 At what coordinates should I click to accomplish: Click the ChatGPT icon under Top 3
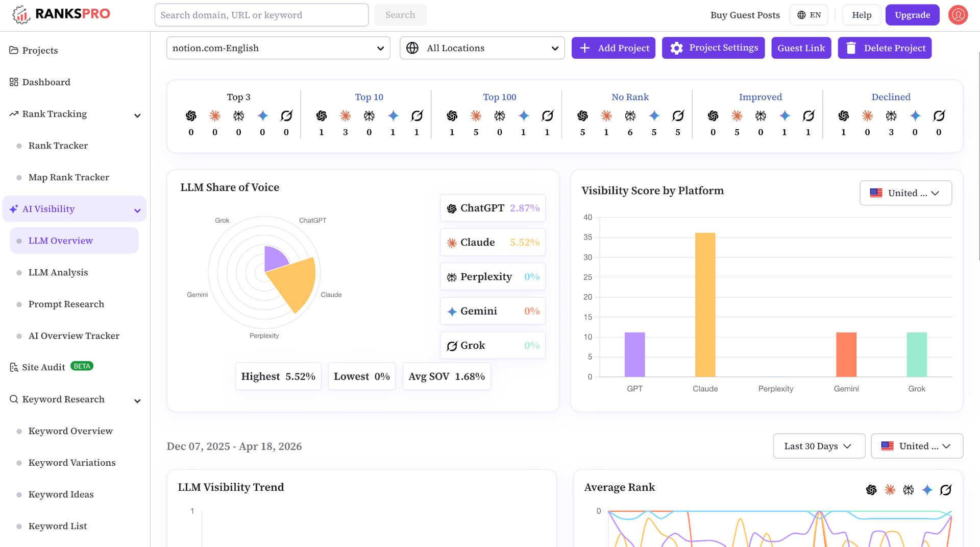point(191,116)
